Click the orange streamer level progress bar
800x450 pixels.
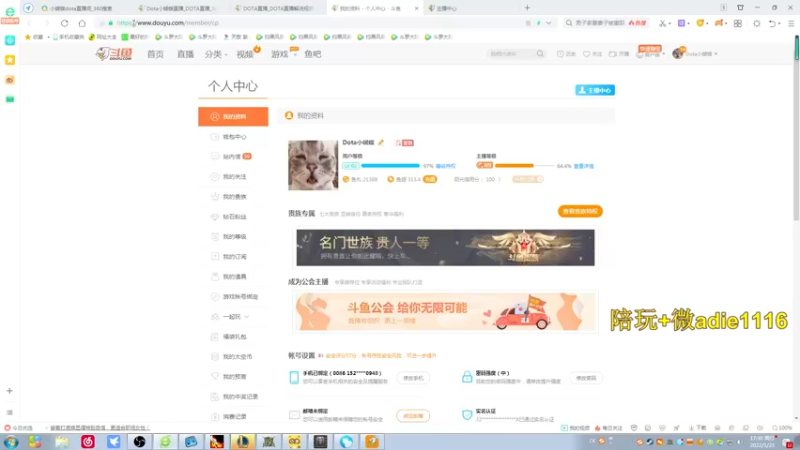[524, 166]
